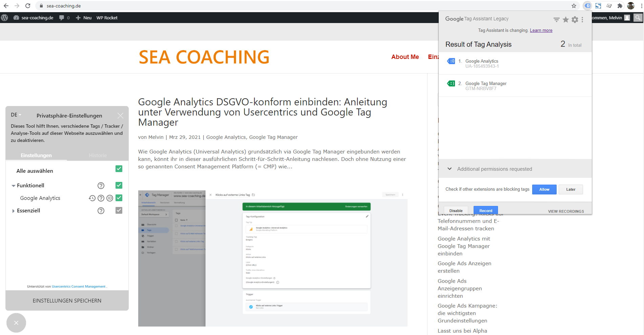The height and width of the screenshot is (335, 644).
Task: Open sea-coaching.de site menu in admin bar
Action: 34,18
